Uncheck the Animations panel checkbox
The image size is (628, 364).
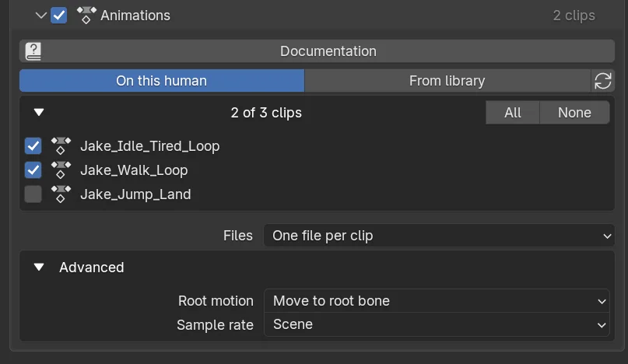click(x=59, y=16)
